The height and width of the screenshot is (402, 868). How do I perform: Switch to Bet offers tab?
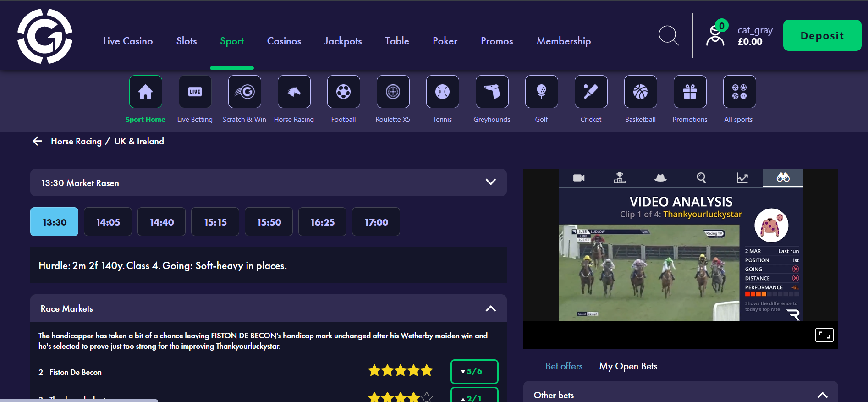564,366
